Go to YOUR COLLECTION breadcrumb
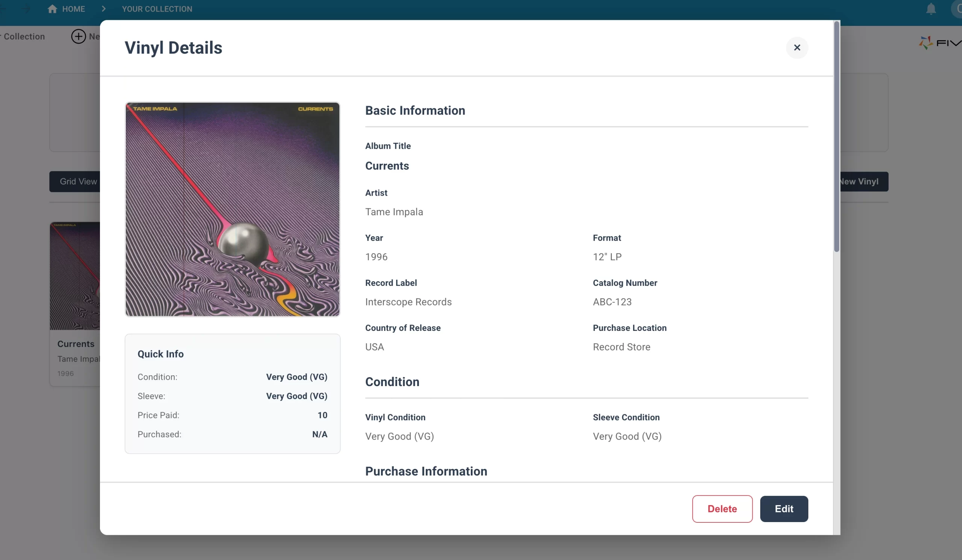 [x=157, y=9]
